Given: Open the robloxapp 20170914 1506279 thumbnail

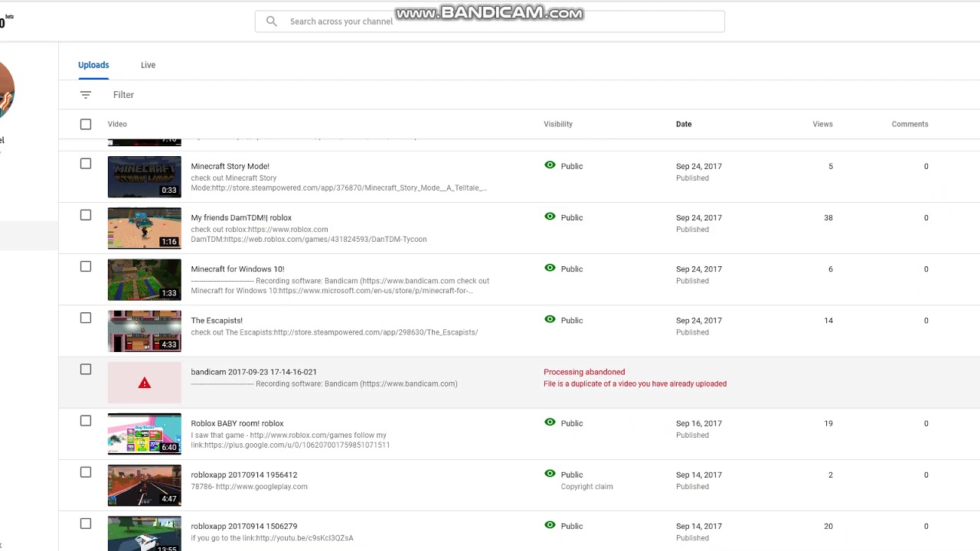Looking at the screenshot, I should tap(145, 533).
